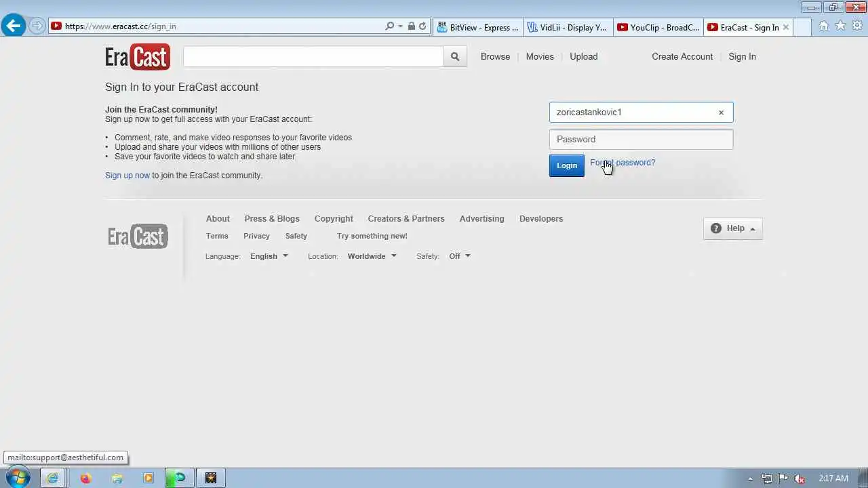Open the address bar dropdown arrow
The width and height of the screenshot is (868, 488).
(x=400, y=26)
